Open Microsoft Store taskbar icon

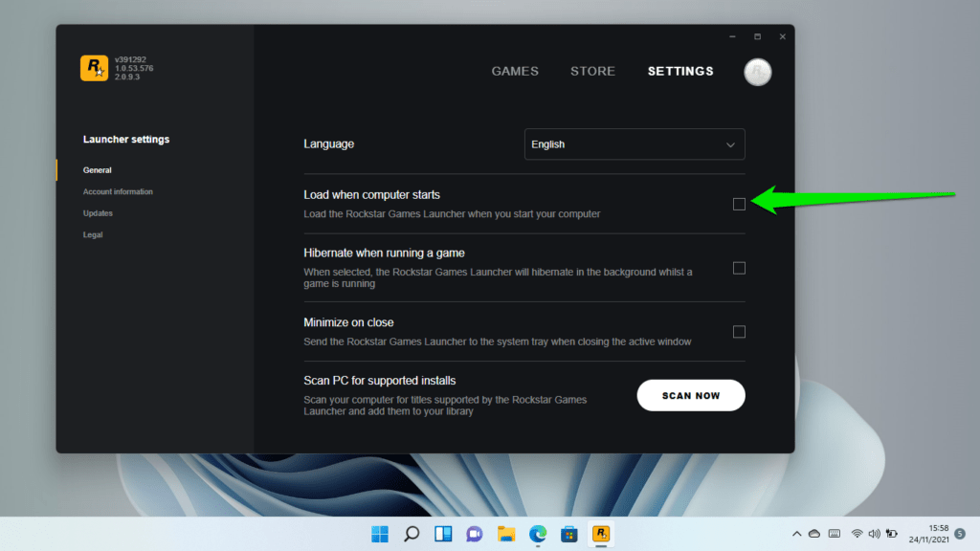(569, 534)
